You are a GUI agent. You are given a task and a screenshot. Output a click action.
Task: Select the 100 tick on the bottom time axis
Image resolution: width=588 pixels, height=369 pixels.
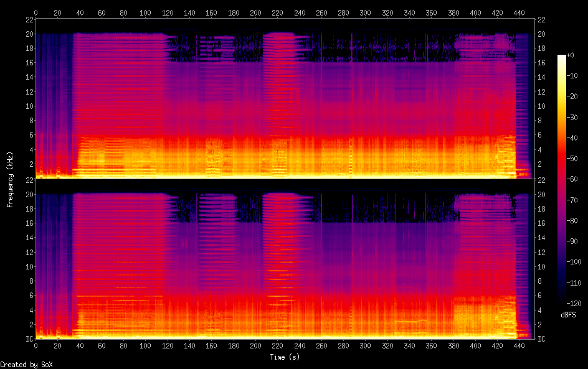145,345
